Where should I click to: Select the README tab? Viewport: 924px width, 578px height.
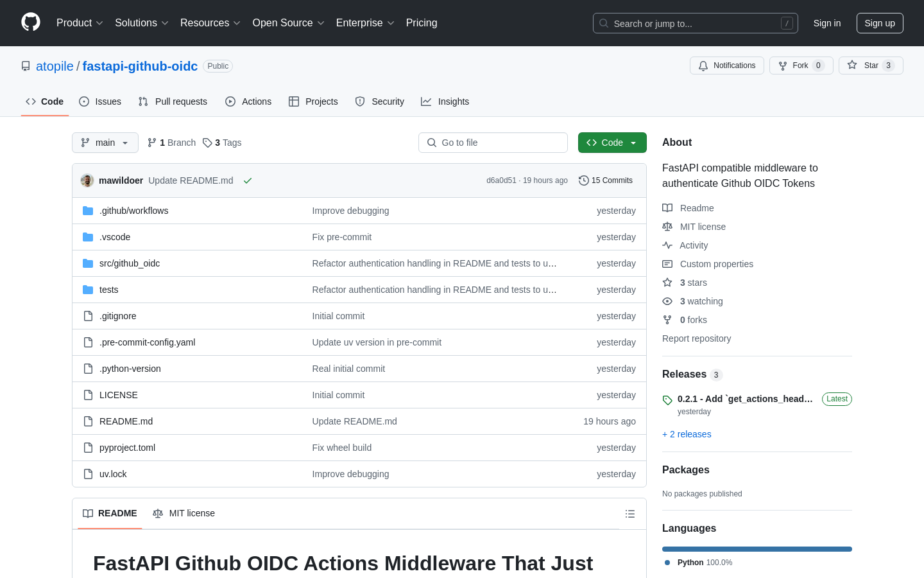click(110, 513)
